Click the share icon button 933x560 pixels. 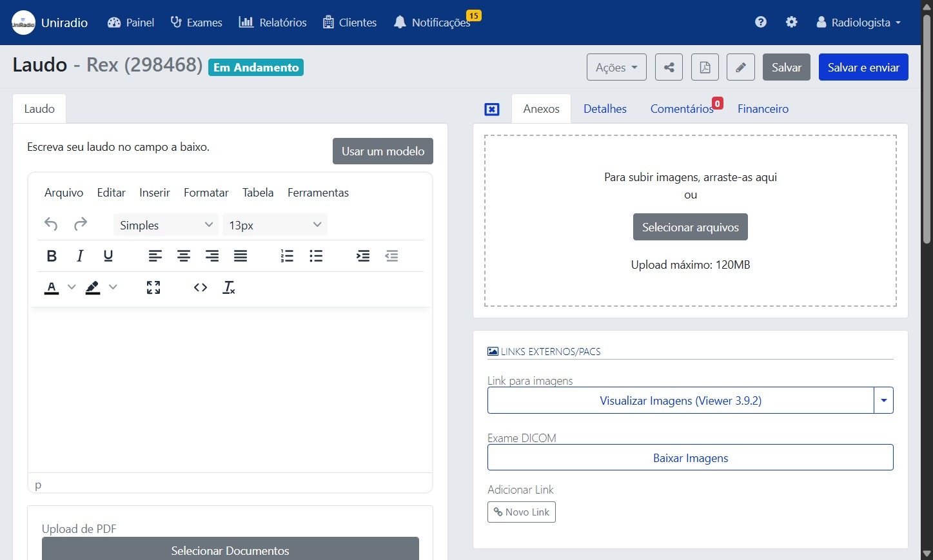(669, 67)
